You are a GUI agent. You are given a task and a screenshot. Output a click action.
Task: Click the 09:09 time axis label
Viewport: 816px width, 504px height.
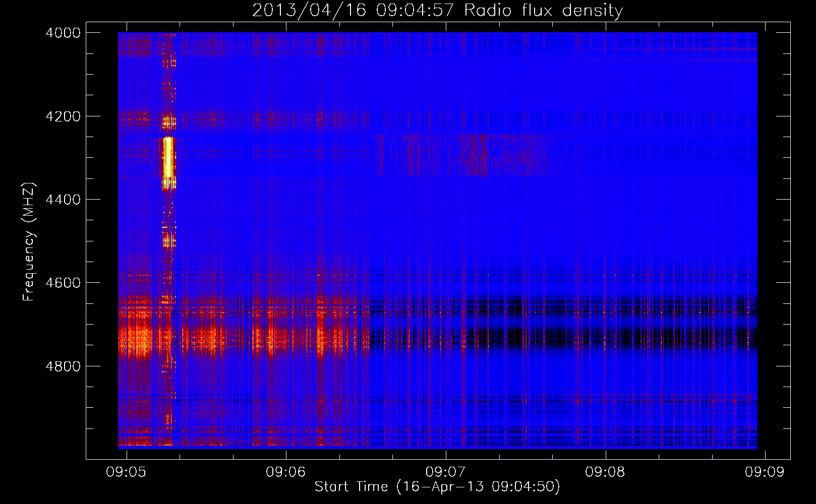coord(765,472)
